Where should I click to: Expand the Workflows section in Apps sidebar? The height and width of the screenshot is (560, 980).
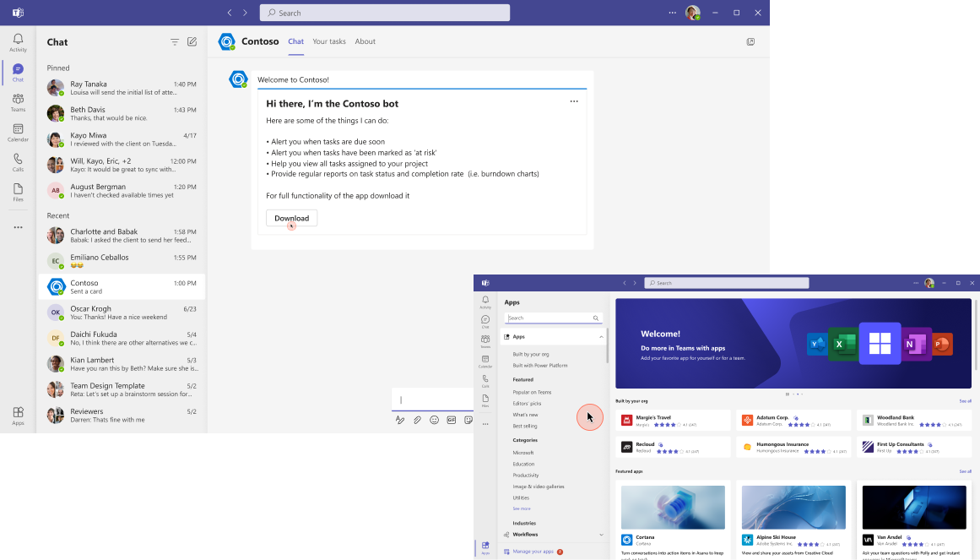pos(601,535)
